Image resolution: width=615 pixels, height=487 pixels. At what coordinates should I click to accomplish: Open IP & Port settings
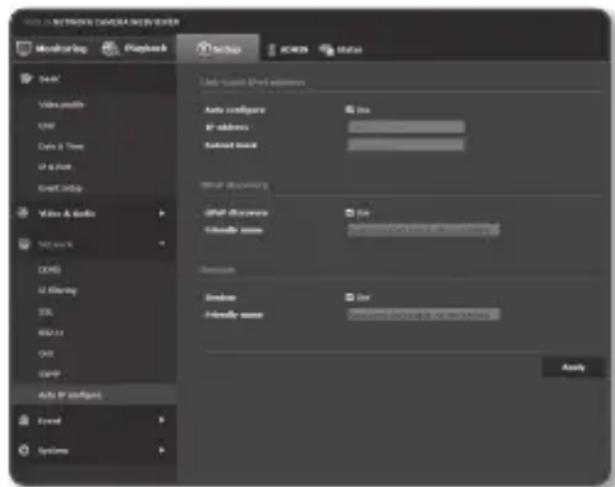click(x=55, y=167)
